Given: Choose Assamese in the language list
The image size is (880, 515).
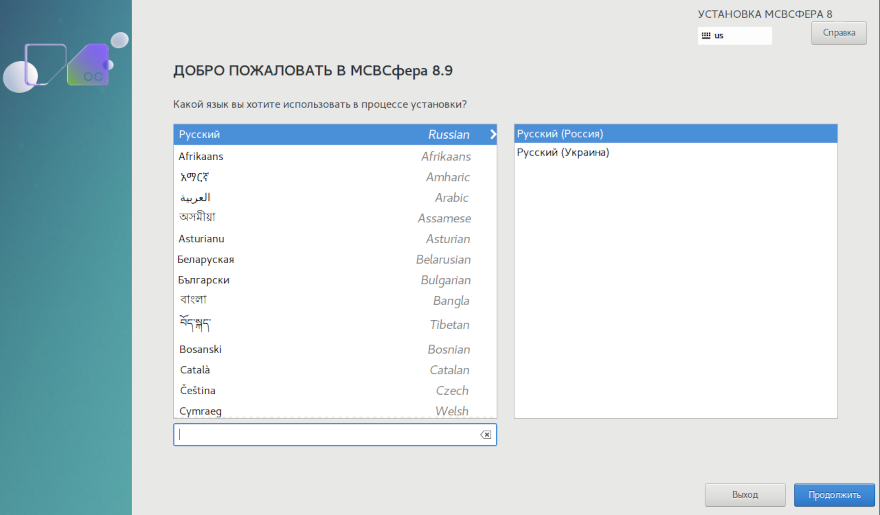Looking at the screenshot, I should point(334,218).
